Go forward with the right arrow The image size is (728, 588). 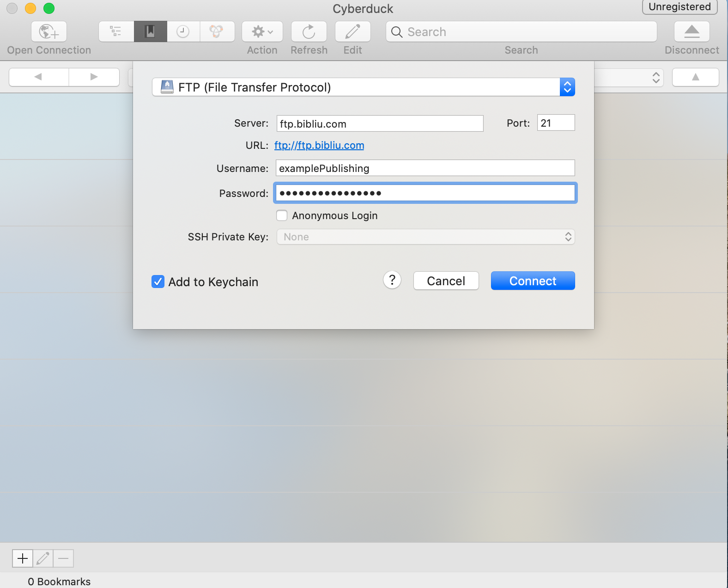[94, 77]
